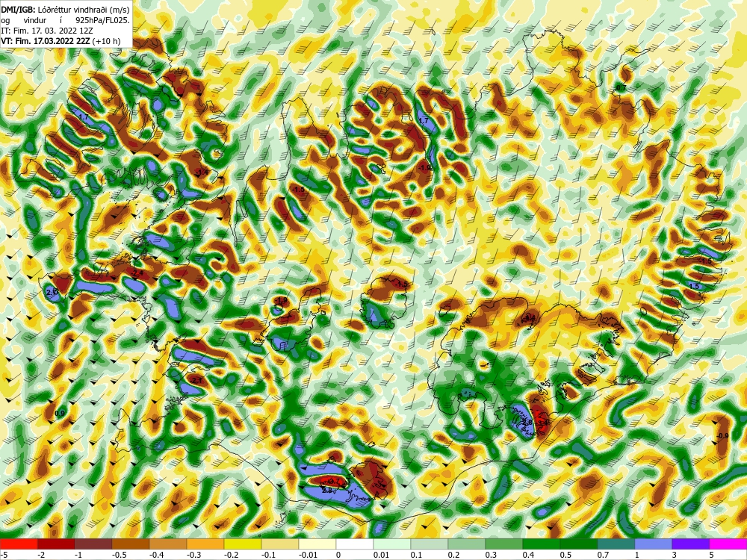
Task: Click the '2.4' value label on map
Action: 137,273
